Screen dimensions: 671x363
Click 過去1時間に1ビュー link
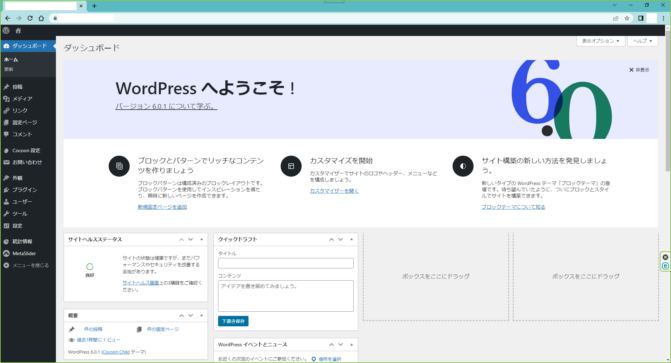click(x=98, y=340)
